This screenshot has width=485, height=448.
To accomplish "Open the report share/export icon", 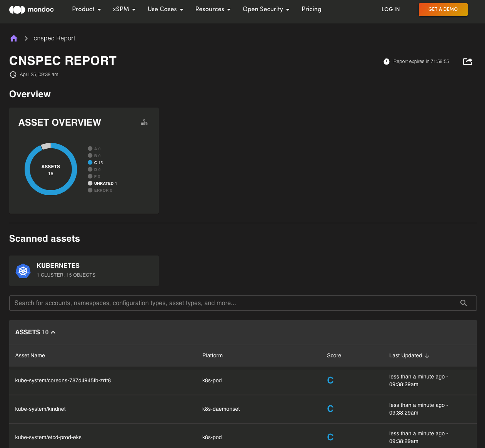I will [x=467, y=61].
